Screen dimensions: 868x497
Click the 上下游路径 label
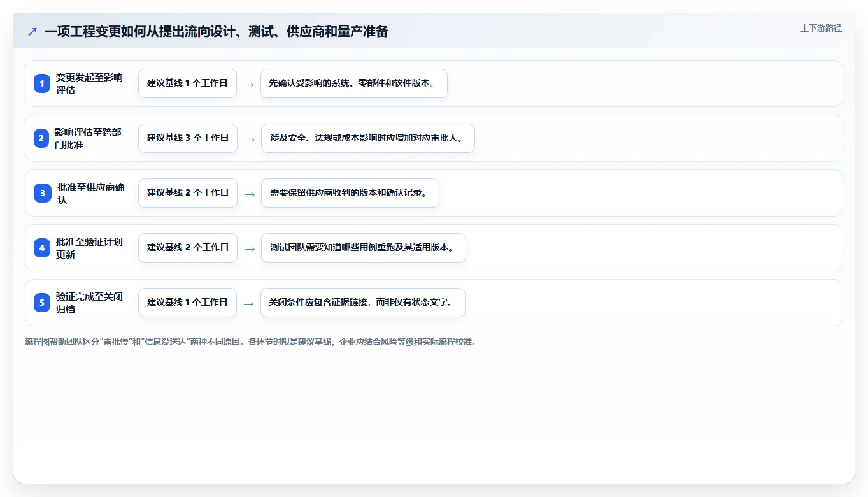tap(821, 28)
